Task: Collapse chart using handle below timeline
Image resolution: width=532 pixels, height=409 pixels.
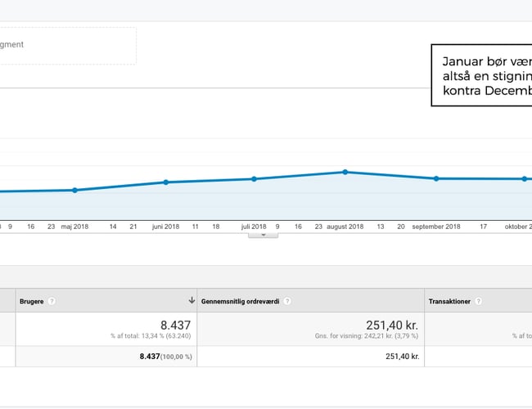Action: pos(264,235)
